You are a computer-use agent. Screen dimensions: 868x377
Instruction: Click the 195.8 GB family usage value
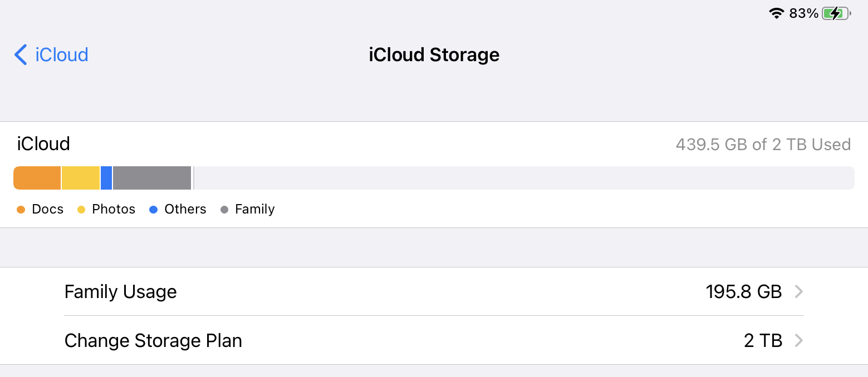click(x=744, y=291)
